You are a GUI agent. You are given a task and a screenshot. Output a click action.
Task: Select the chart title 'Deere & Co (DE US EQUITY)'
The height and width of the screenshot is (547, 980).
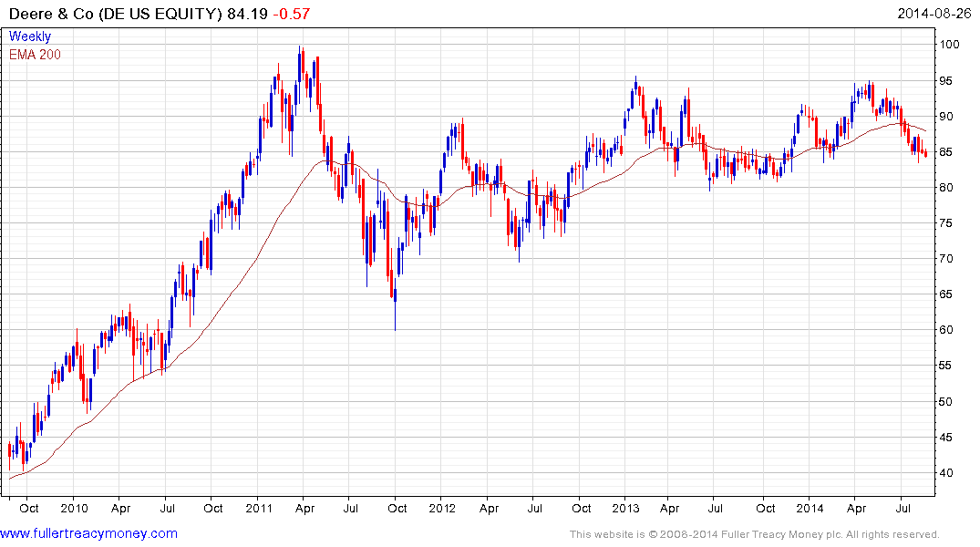tap(116, 14)
